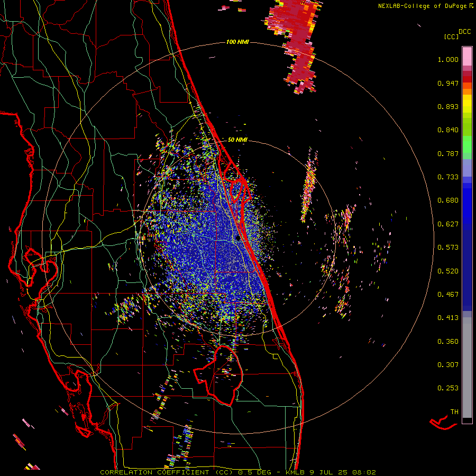Click the 0.573 scale value
This screenshot has height=476, width=476.
448,248
